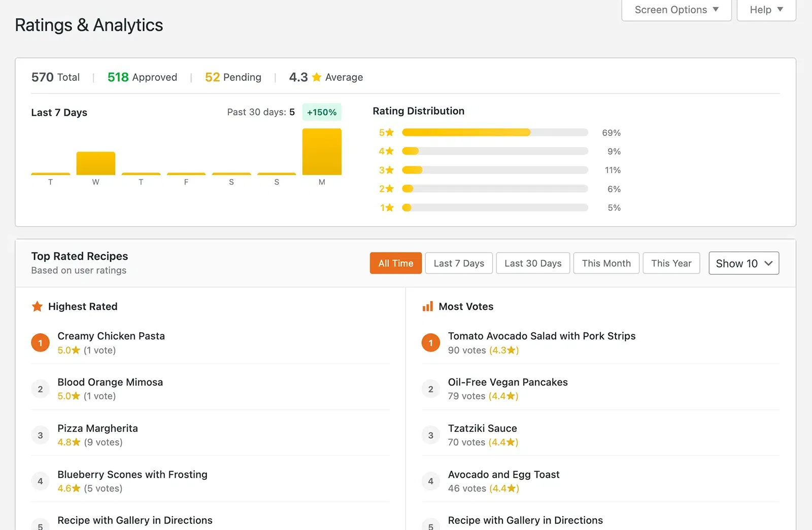
Task: Expand the Screen Options panel
Action: pos(676,9)
